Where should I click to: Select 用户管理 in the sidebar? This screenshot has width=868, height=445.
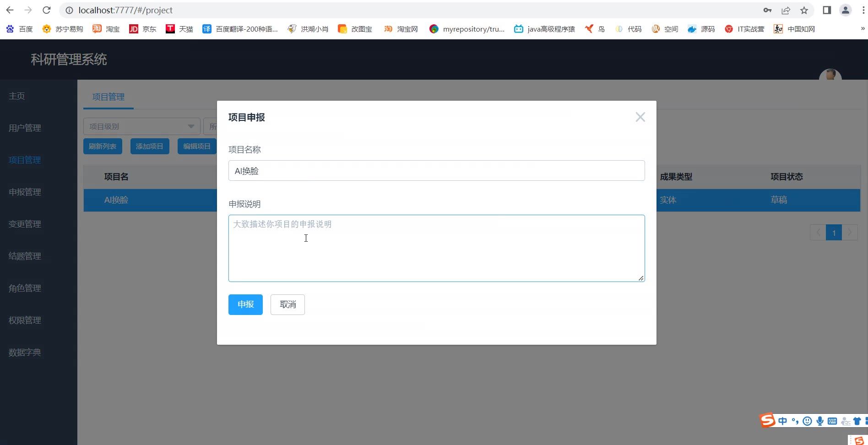point(25,128)
